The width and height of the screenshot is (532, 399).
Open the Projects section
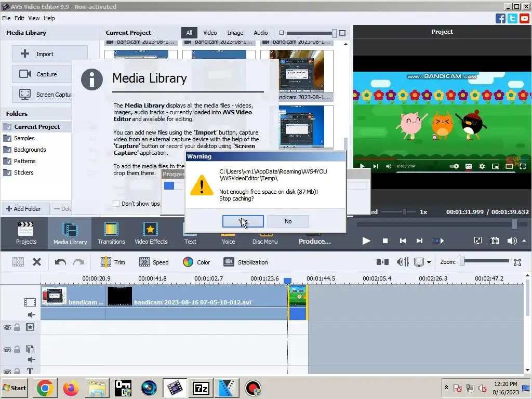[26, 233]
